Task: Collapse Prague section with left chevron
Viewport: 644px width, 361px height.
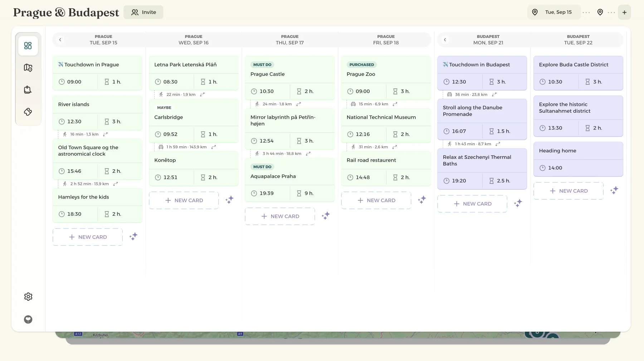Action: [60, 40]
